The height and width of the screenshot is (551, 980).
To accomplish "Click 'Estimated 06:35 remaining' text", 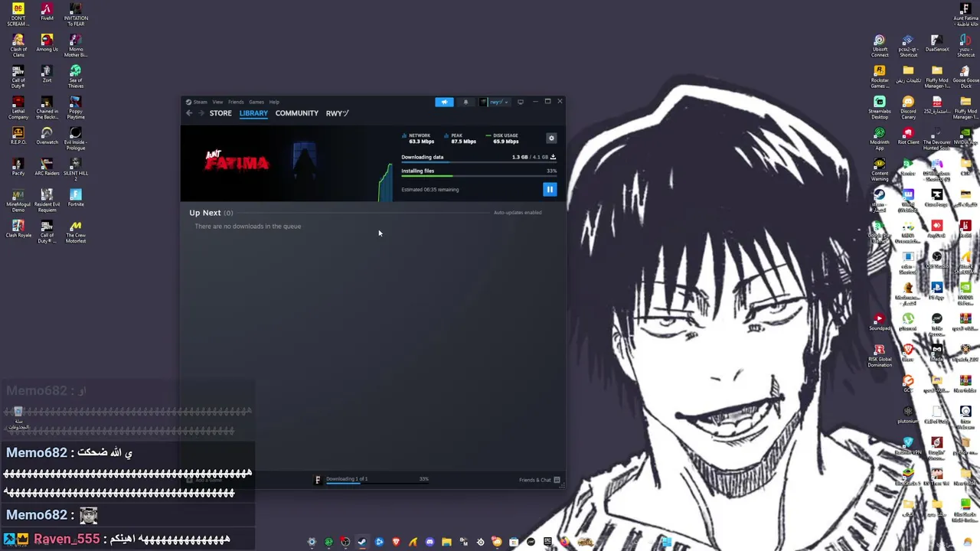I will coord(430,190).
